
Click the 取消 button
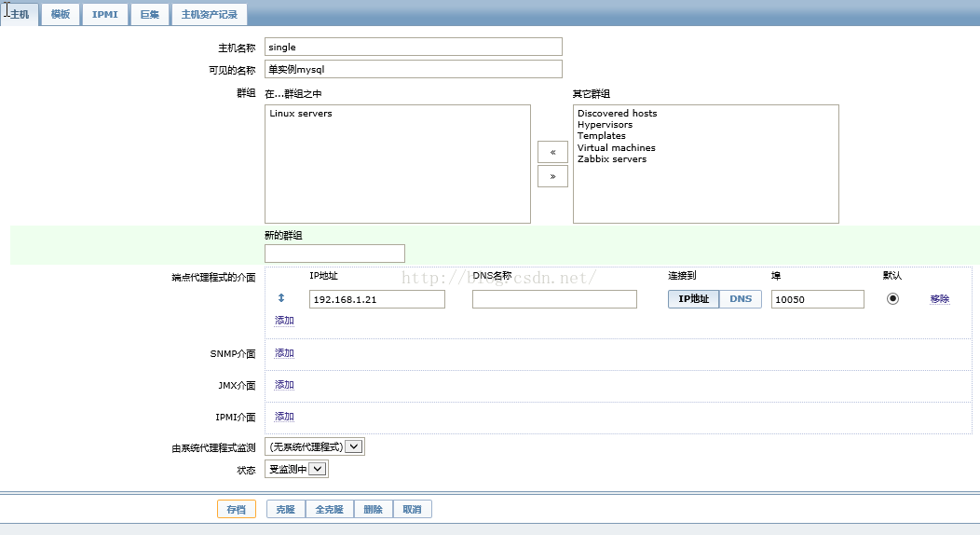coord(412,510)
